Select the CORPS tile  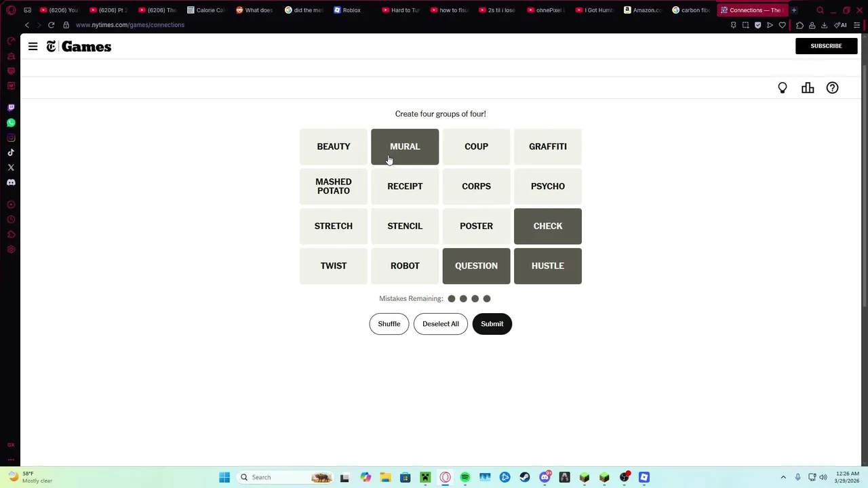(476, 186)
